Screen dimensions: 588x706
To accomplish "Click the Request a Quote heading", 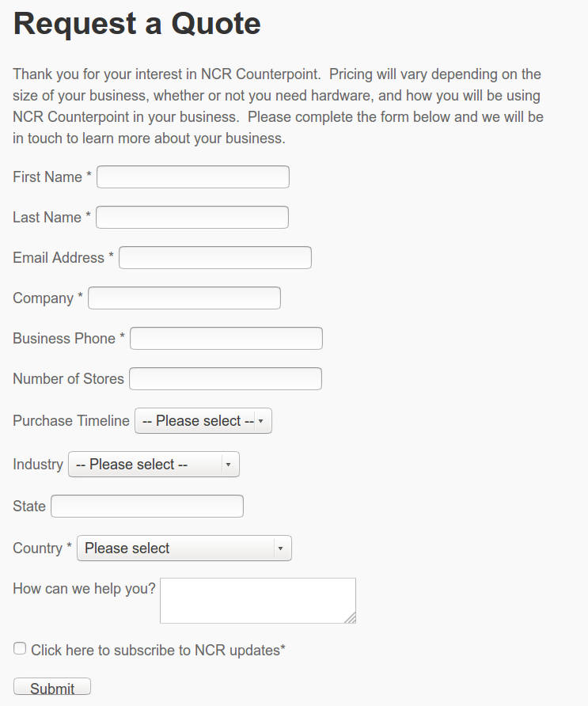I will coord(136,25).
